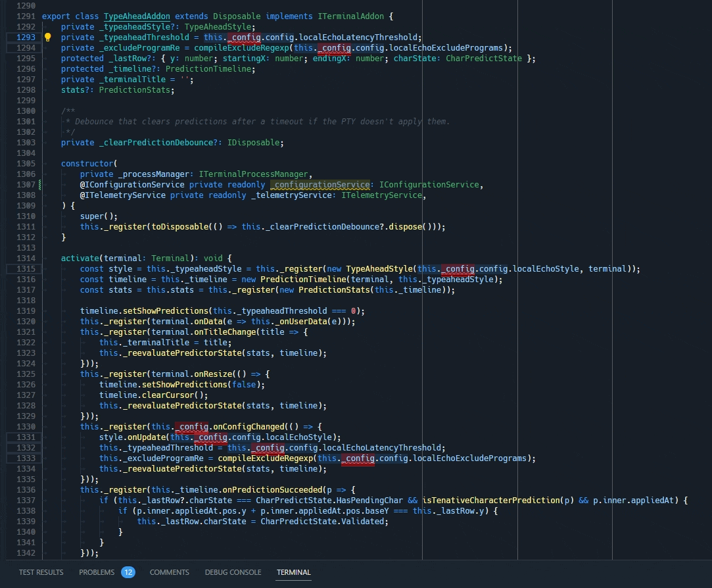Click onConfigChanged on line 1330
The height and width of the screenshot is (588, 712).
[249, 427]
